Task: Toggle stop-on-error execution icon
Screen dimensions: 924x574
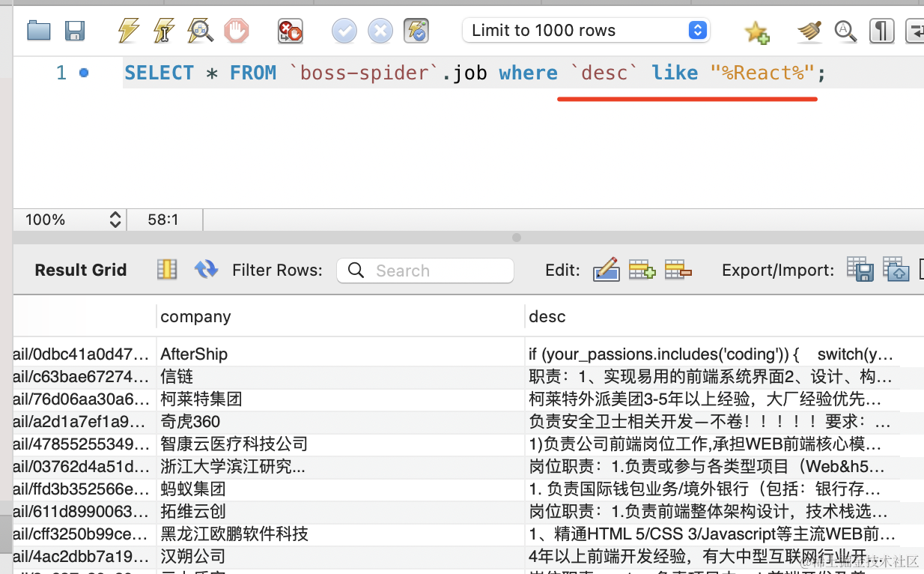Action: point(291,31)
